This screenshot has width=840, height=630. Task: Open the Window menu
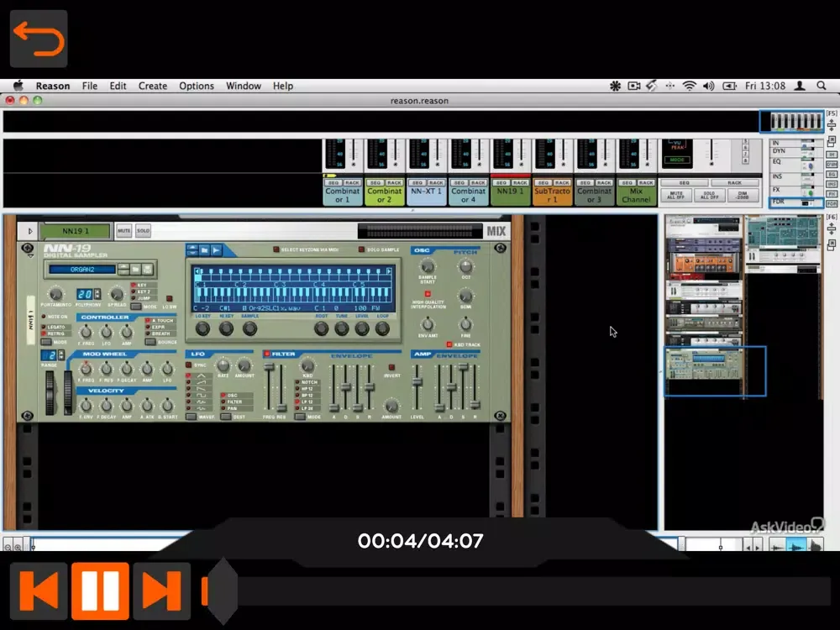pyautogui.click(x=244, y=86)
